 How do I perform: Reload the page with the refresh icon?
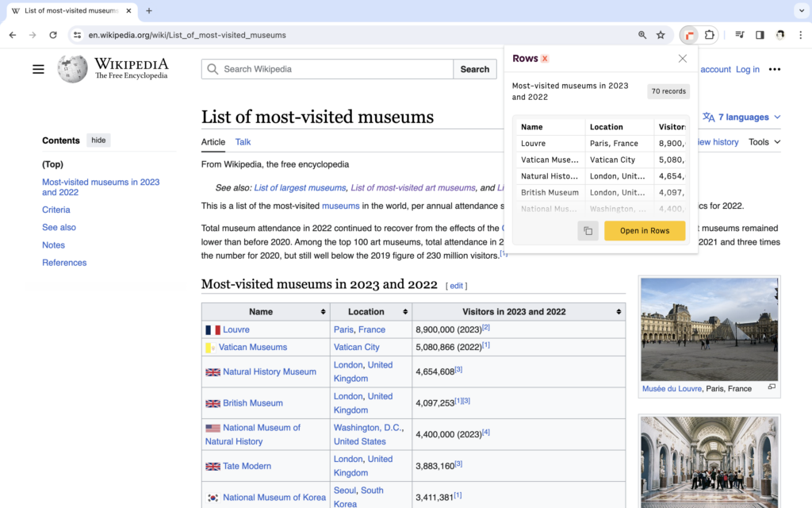tap(53, 35)
